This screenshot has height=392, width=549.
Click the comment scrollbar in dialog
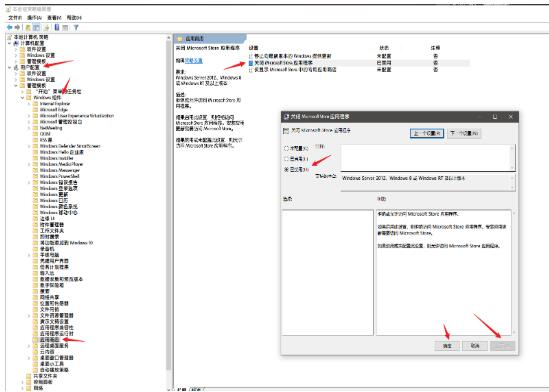tap(512, 158)
